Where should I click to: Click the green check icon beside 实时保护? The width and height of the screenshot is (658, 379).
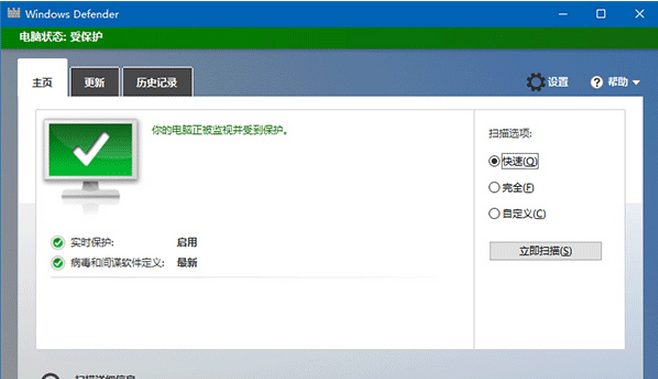point(57,243)
